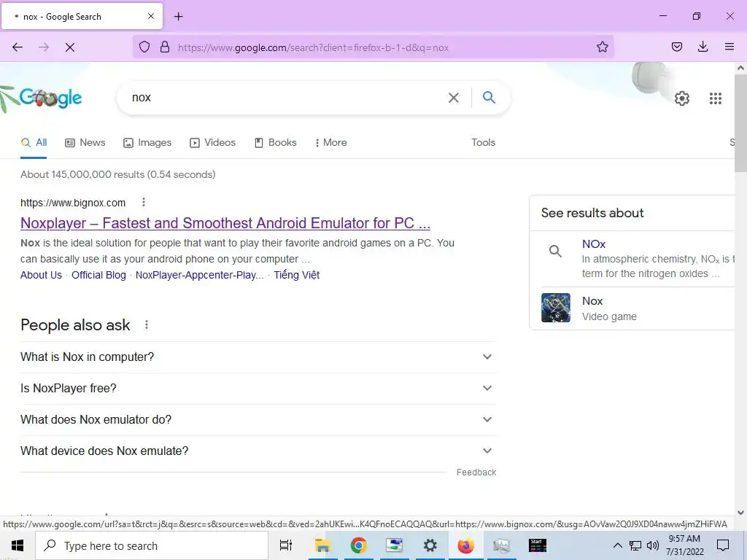This screenshot has width=747, height=560.
Task: Click the Firefox address bar URL
Action: click(x=314, y=47)
